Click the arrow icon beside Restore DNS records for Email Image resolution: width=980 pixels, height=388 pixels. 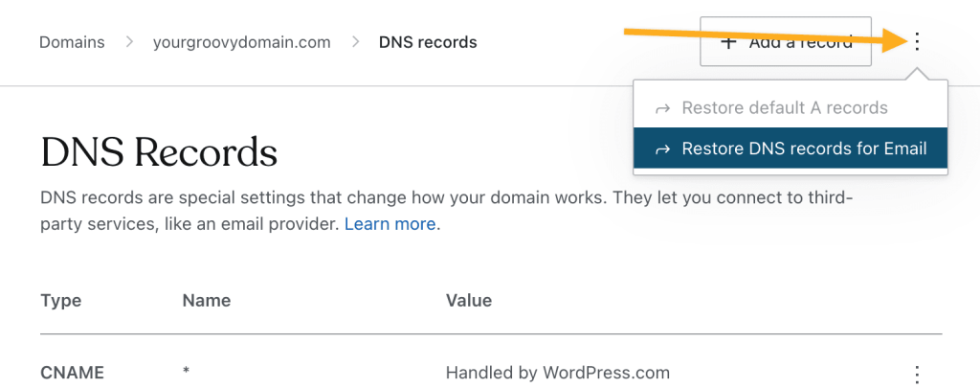pyautogui.click(x=662, y=149)
